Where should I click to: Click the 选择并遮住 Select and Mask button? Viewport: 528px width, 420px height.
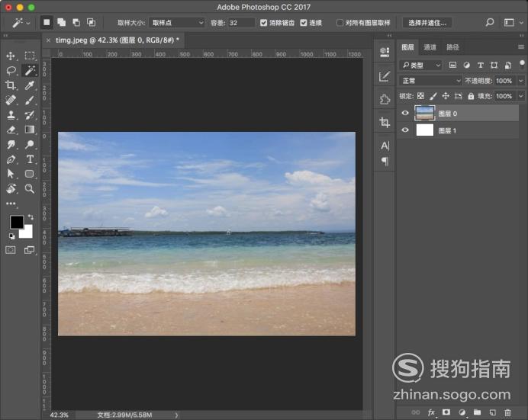tap(427, 23)
